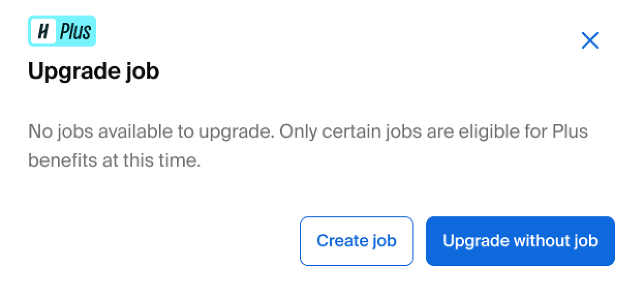Choose the solid blue Upgrade without job button
The width and height of the screenshot is (644, 295).
(x=520, y=241)
